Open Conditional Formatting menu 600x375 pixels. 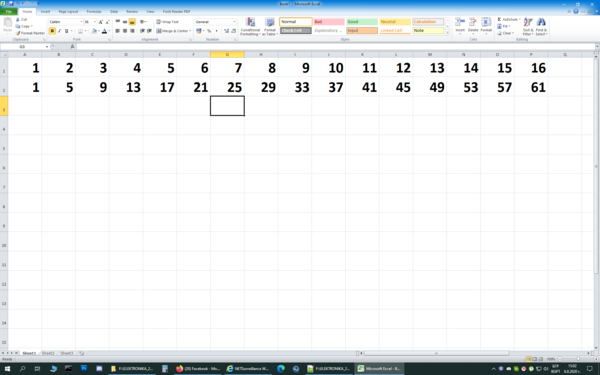click(x=250, y=26)
